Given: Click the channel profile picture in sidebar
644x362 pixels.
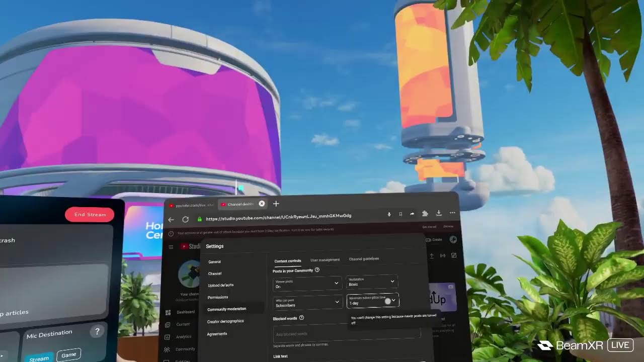Looking at the screenshot, I should click(189, 274).
